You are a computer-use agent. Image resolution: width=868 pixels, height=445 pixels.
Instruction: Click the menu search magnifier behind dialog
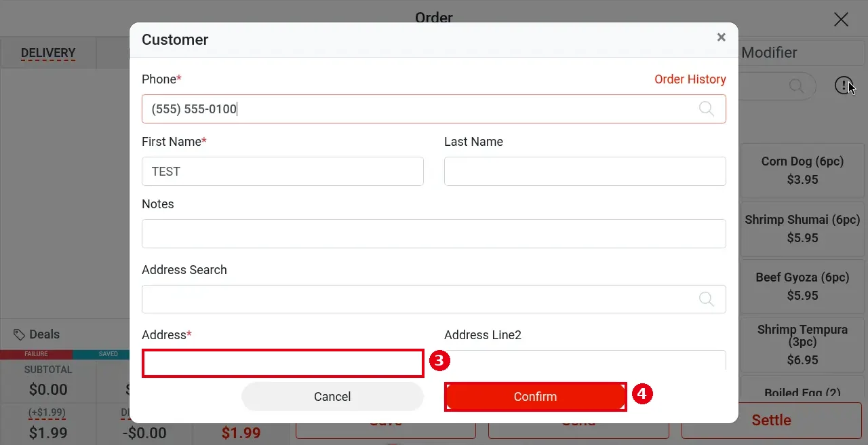click(x=796, y=85)
